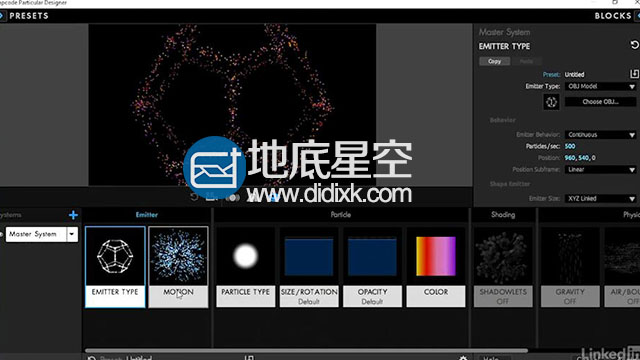The image size is (640, 360).
Task: Click the reset arrow beside Emitter Type heading
Action: [634, 45]
